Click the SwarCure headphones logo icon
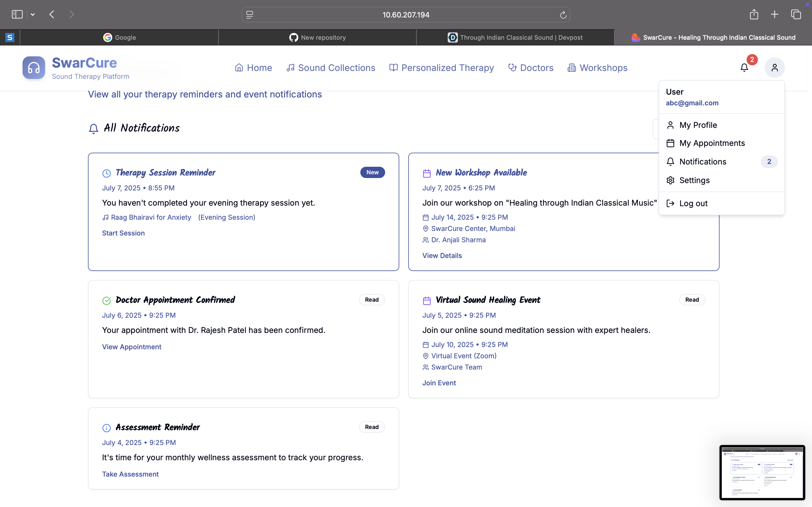Image resolution: width=812 pixels, height=507 pixels. [34, 67]
